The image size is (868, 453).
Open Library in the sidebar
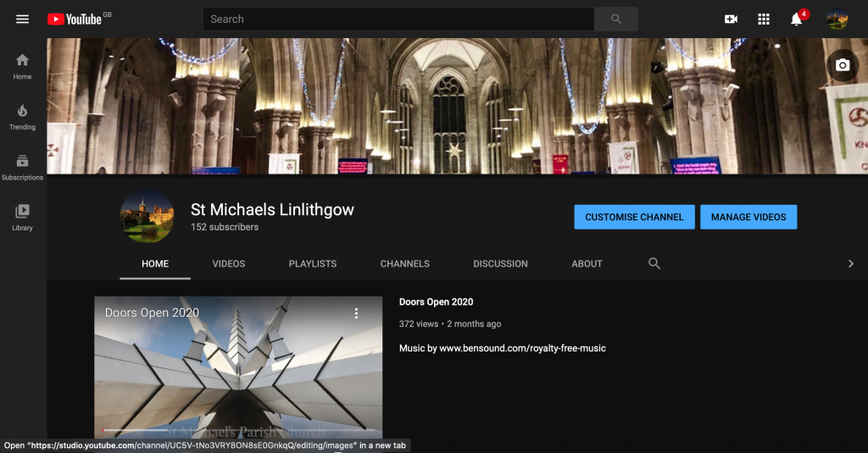click(22, 217)
